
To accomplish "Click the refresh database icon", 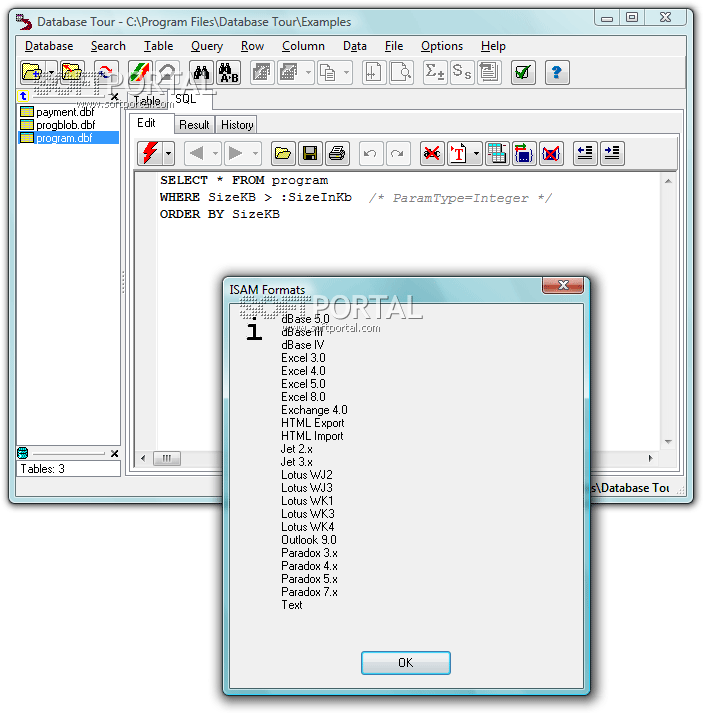I will [x=106, y=72].
